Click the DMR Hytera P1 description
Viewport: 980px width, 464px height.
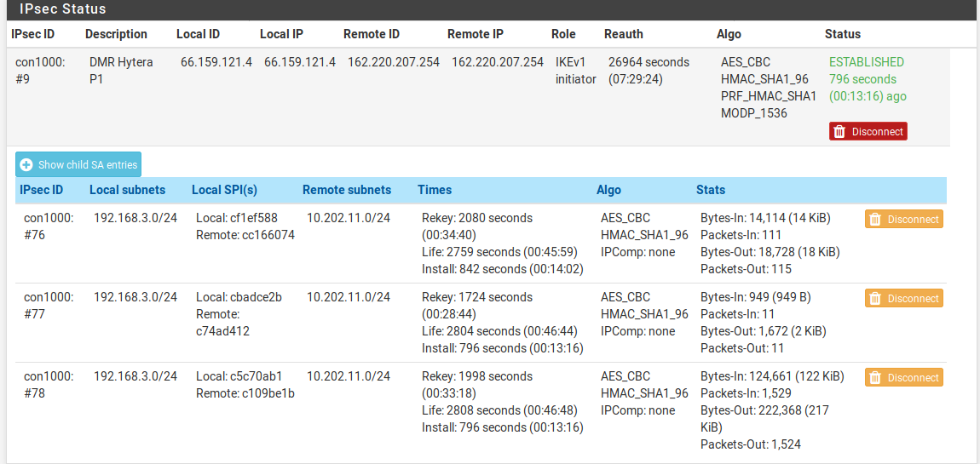[x=121, y=71]
